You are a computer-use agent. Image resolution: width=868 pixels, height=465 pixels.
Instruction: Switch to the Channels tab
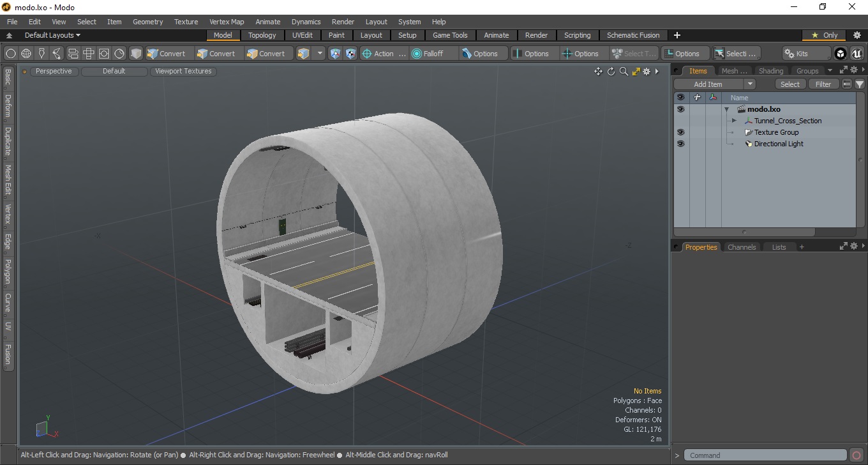pos(742,247)
